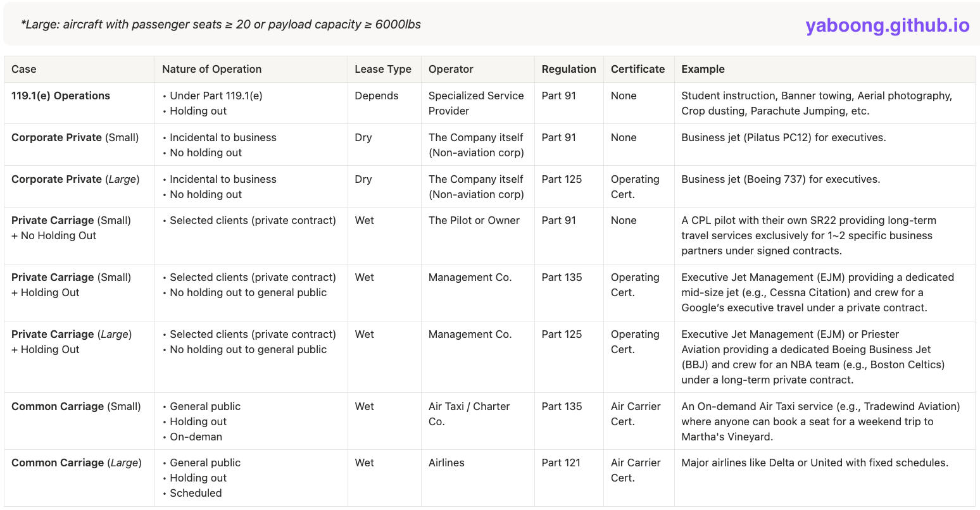This screenshot has width=980, height=510.
Task: Click the "Regulation" column header
Action: [569, 69]
